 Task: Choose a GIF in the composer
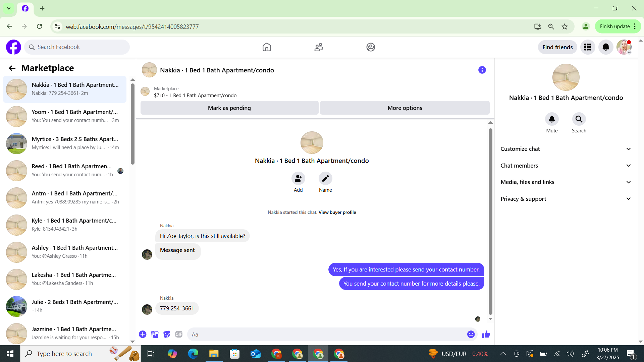(x=179, y=335)
